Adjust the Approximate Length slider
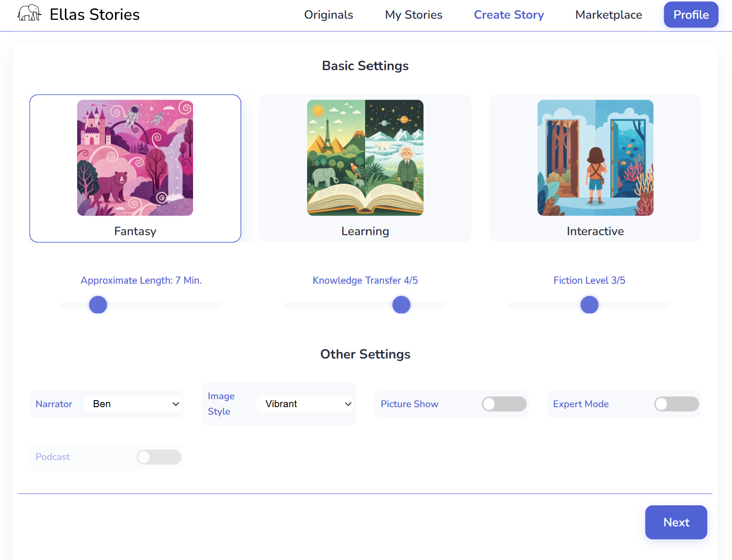Image resolution: width=732 pixels, height=560 pixels. coord(98,304)
